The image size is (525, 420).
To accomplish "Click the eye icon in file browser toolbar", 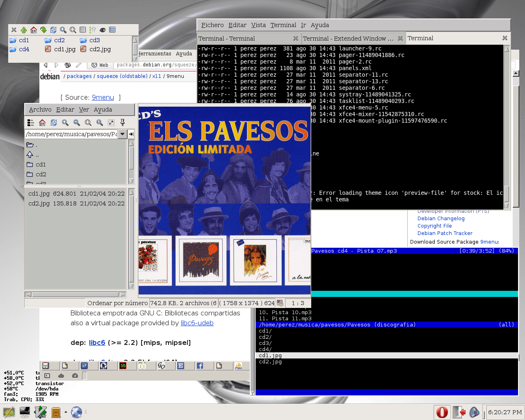I will click(103, 30).
